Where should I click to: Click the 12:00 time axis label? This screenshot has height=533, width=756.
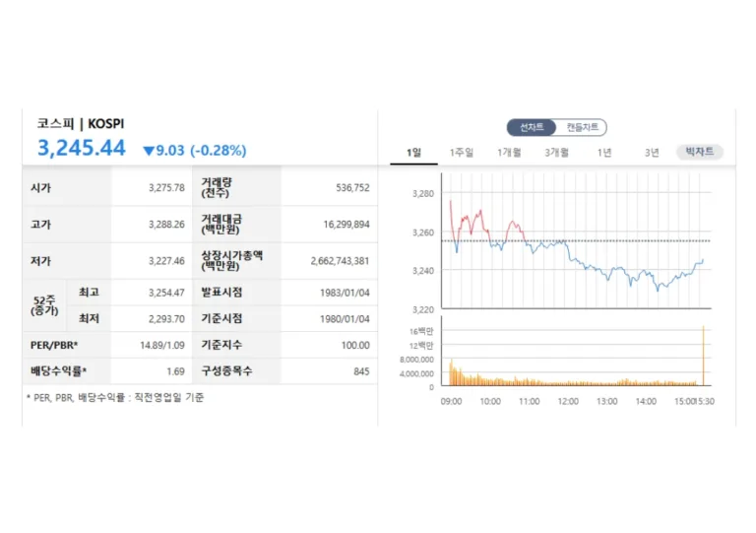(x=568, y=401)
